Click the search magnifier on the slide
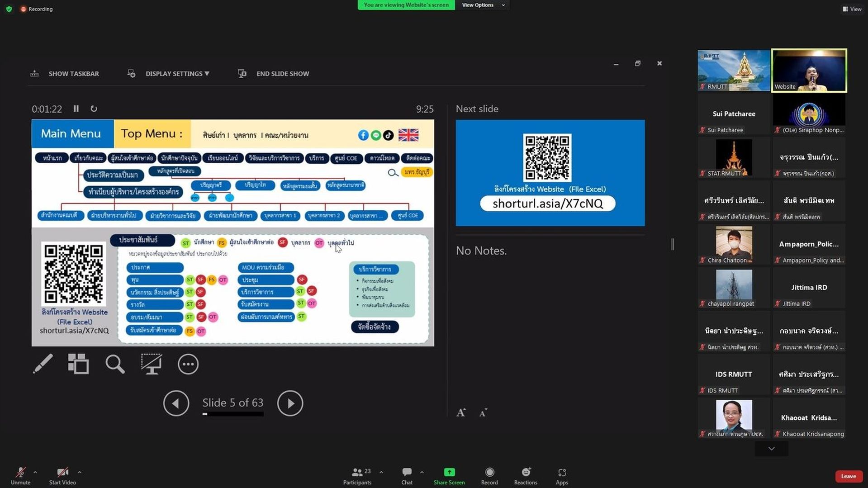The width and height of the screenshot is (868, 488). point(393,173)
